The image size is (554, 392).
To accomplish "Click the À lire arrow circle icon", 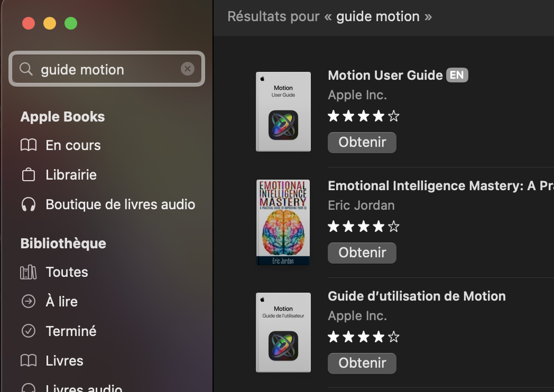I will pos(29,302).
